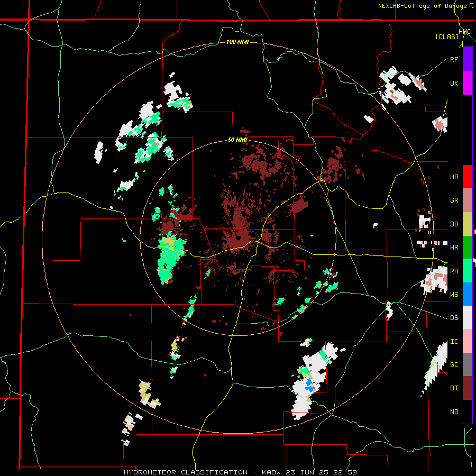The image size is (476, 476).
Task: Click the olive-yellow BD legend swatch
Action: click(x=467, y=224)
